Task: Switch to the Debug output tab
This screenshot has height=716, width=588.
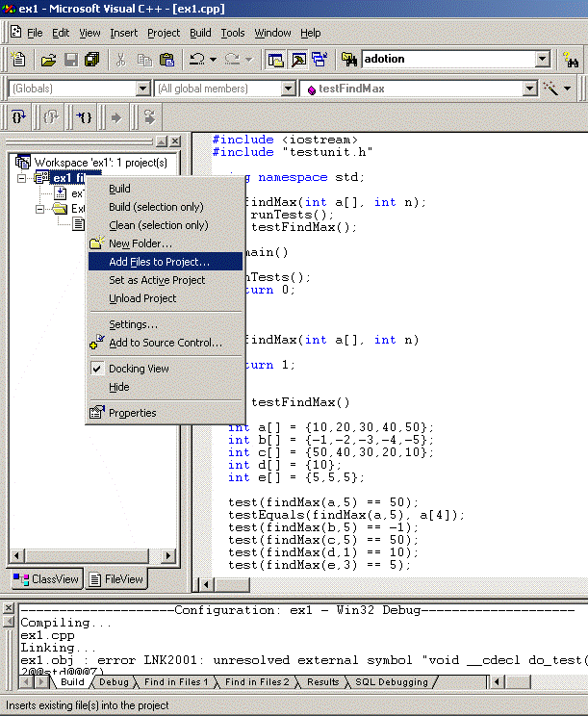Action: click(114, 681)
